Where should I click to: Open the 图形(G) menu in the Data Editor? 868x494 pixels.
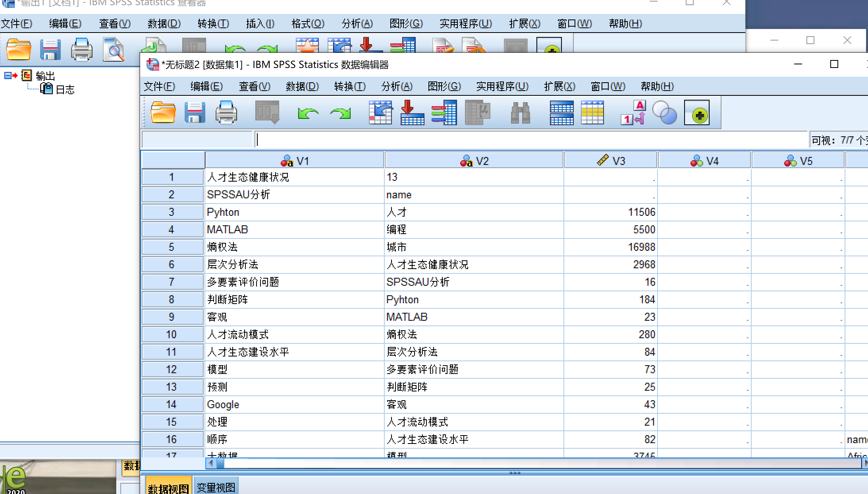pos(444,86)
